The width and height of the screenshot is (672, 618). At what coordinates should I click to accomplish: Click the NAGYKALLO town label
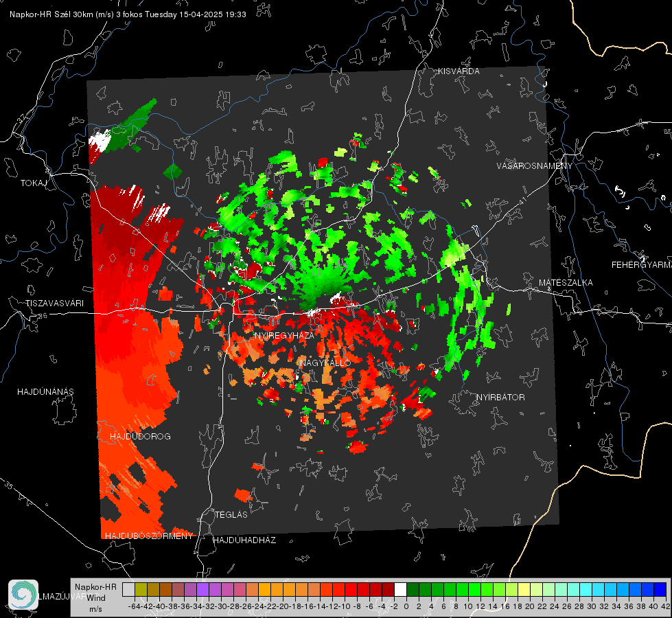(325, 363)
